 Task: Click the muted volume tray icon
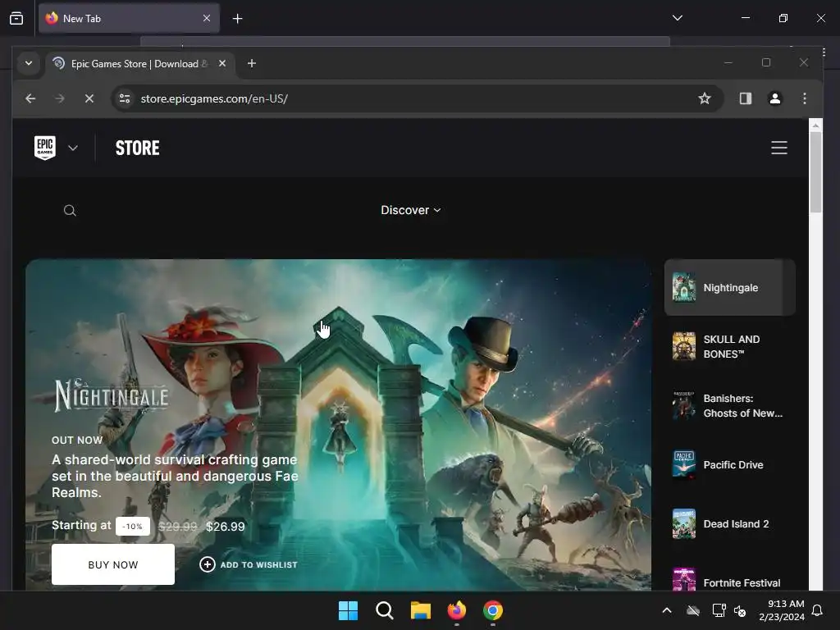pyautogui.click(x=740, y=610)
